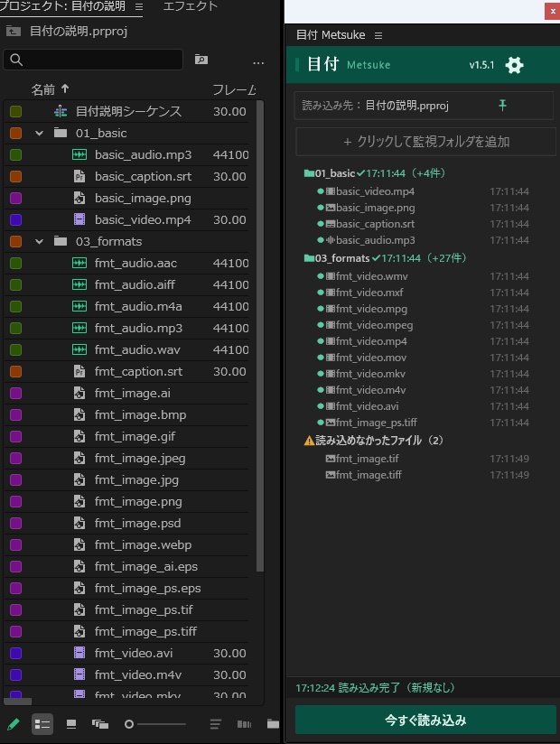Click the project folder-up icon beside 目付の説明.prproj
The image size is (560, 744).
pos(13,32)
